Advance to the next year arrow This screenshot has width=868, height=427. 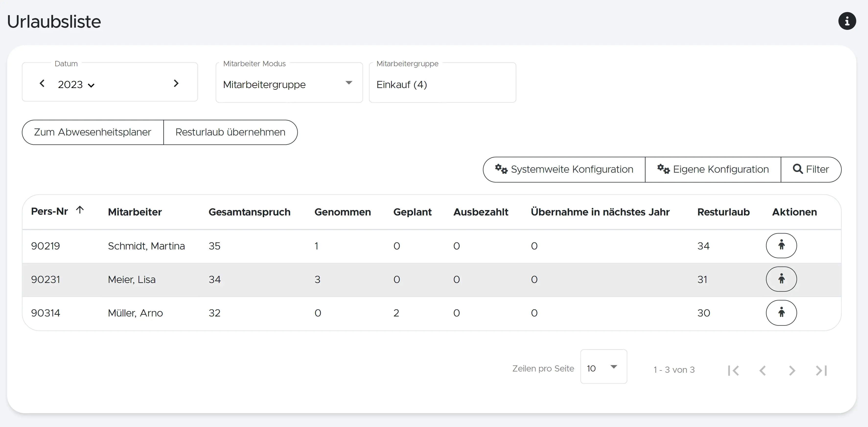pyautogui.click(x=176, y=83)
